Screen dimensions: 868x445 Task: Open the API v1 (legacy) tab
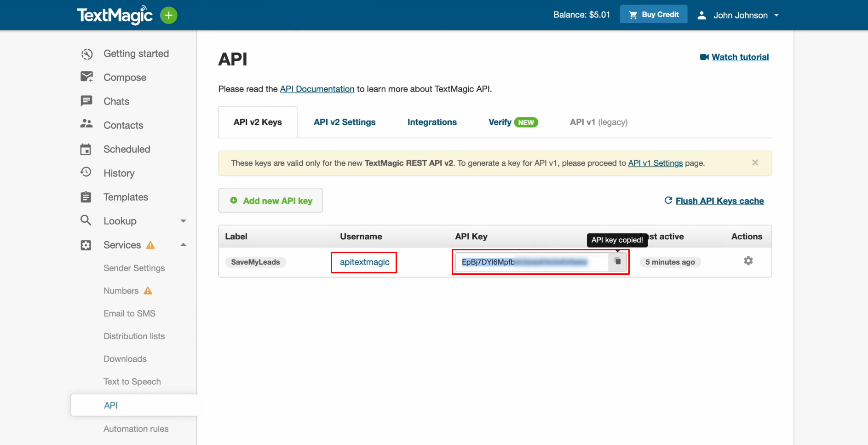coord(598,122)
